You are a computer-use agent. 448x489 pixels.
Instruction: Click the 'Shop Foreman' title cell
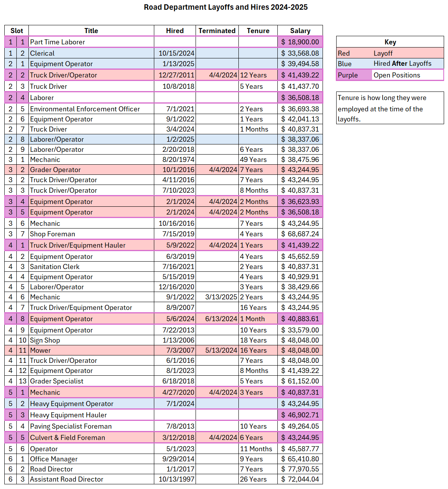(91, 234)
